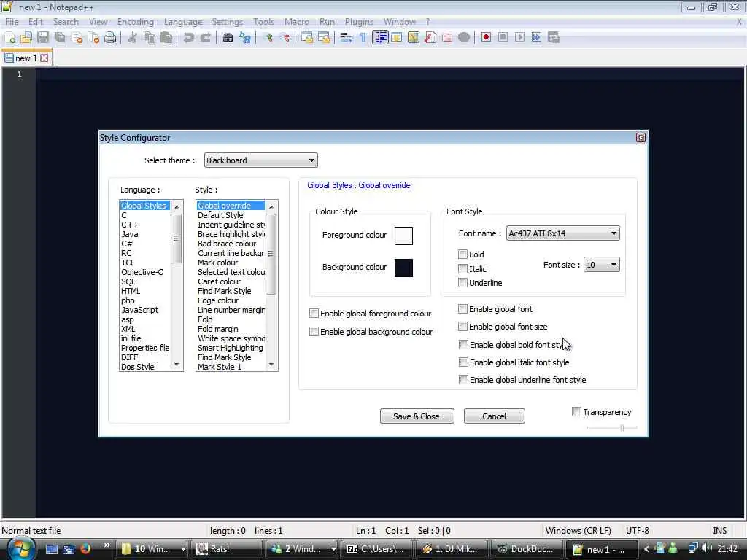Image resolution: width=747 pixels, height=560 pixels.
Task: Click the Foreground colour swatch
Action: point(403,236)
